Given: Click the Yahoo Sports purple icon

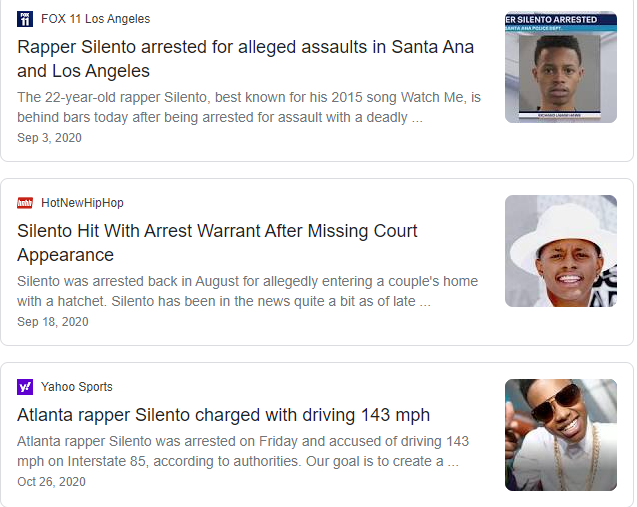Looking at the screenshot, I should [x=25, y=387].
